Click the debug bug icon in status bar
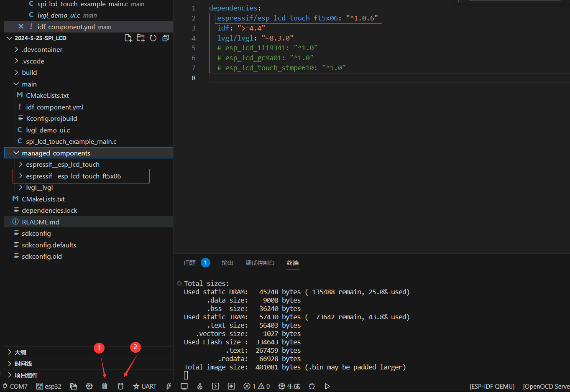The height and width of the screenshot is (392, 570). [312, 386]
